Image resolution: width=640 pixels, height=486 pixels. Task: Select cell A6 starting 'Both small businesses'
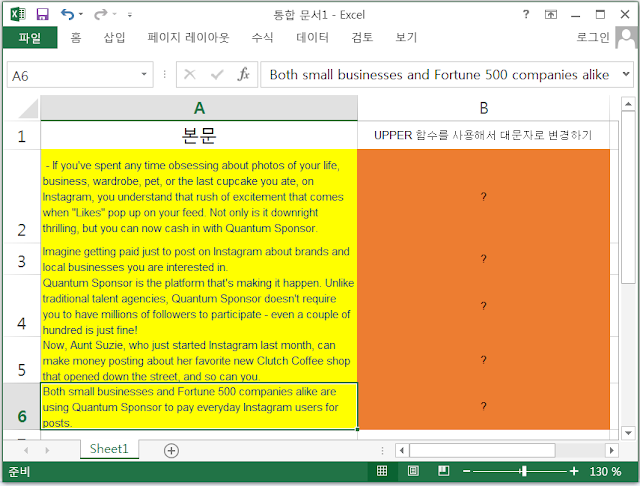[199, 406]
